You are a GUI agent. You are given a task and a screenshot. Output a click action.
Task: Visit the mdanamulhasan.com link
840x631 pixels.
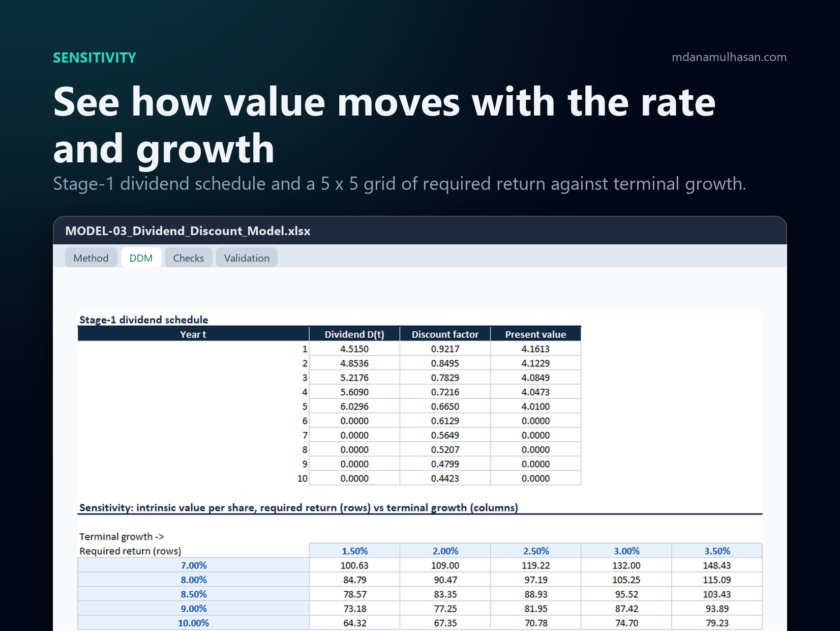pyautogui.click(x=729, y=57)
